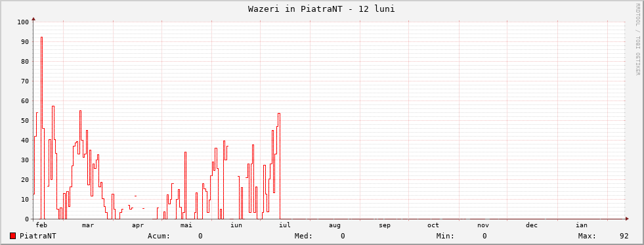Click the y-axis value 90

coord(25,42)
